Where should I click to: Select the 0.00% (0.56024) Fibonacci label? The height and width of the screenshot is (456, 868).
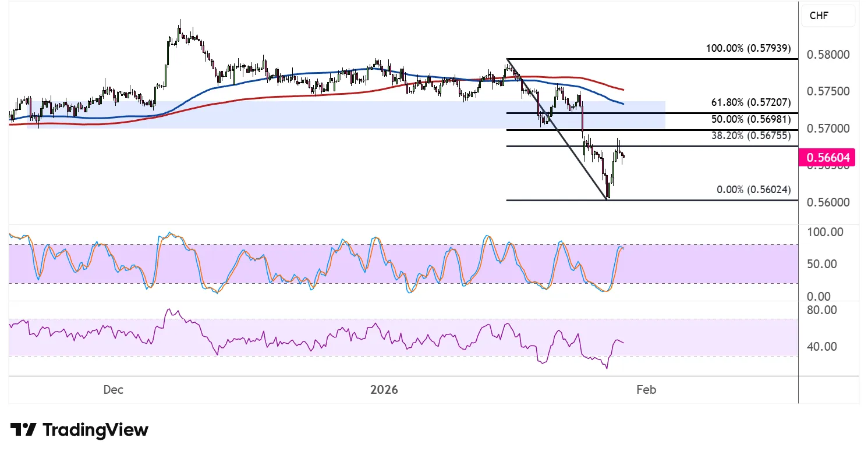point(755,190)
